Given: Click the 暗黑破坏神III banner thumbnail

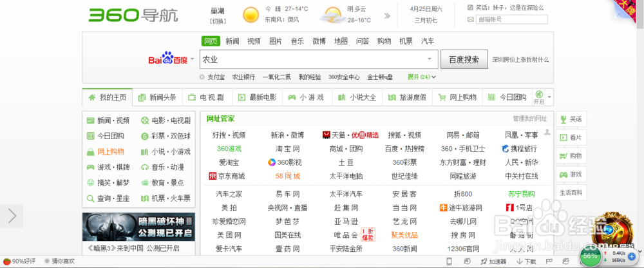Looking at the screenshot, I should click(x=139, y=227).
